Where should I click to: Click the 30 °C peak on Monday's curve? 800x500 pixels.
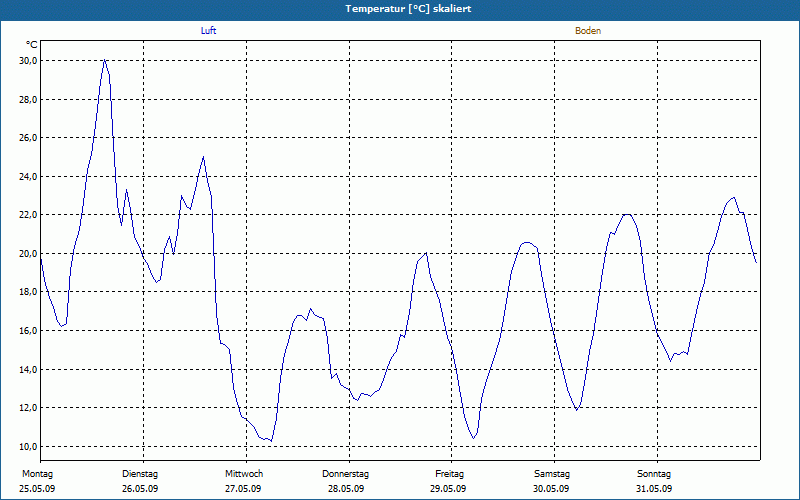(x=105, y=60)
